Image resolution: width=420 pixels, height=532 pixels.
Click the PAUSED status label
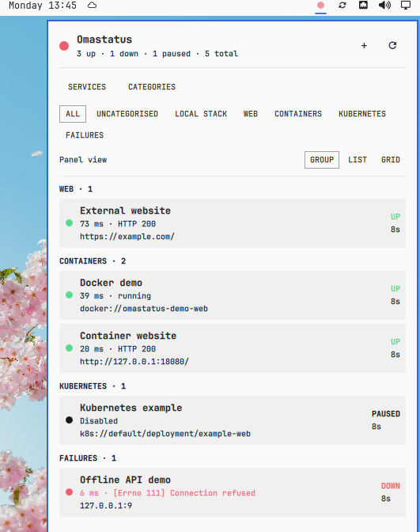click(386, 413)
